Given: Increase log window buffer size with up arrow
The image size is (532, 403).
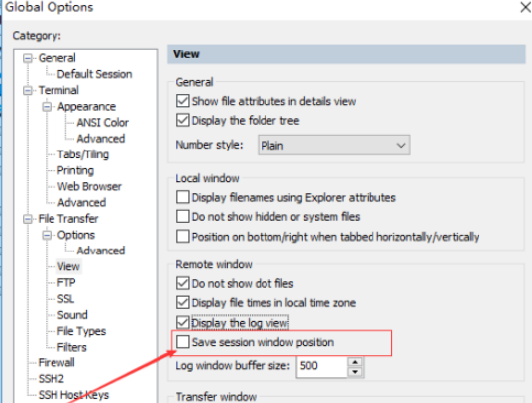Looking at the screenshot, I should click(x=355, y=362).
